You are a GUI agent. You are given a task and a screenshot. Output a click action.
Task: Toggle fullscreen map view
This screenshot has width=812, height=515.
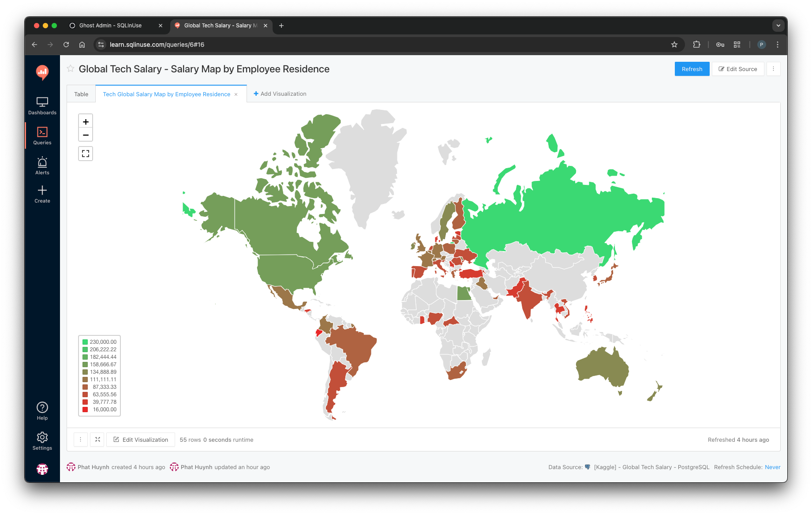tap(86, 154)
